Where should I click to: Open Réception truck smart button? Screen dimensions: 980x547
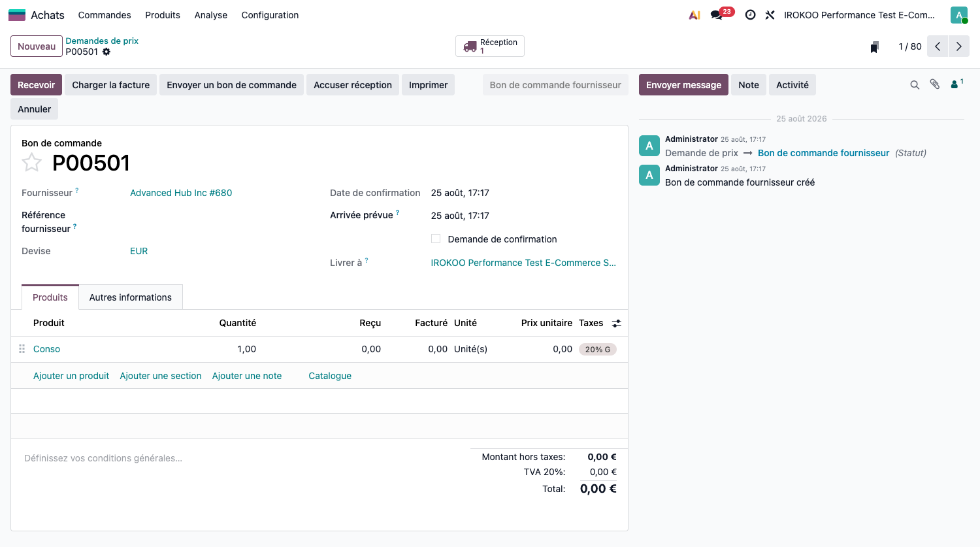pyautogui.click(x=490, y=46)
